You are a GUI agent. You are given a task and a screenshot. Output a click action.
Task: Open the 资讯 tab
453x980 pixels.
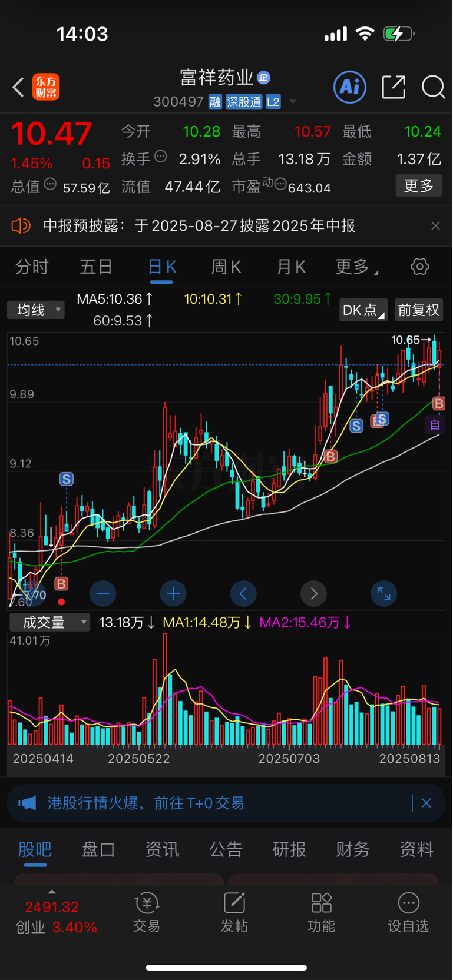[x=162, y=849]
